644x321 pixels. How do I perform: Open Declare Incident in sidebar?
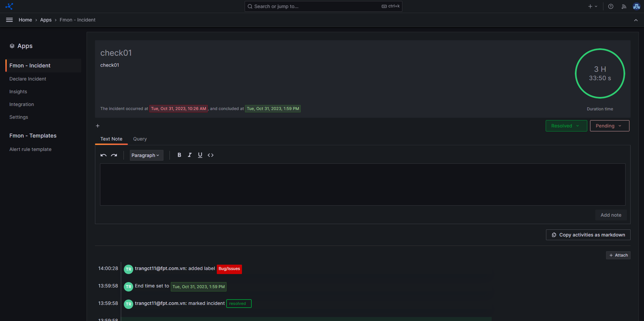[28, 79]
